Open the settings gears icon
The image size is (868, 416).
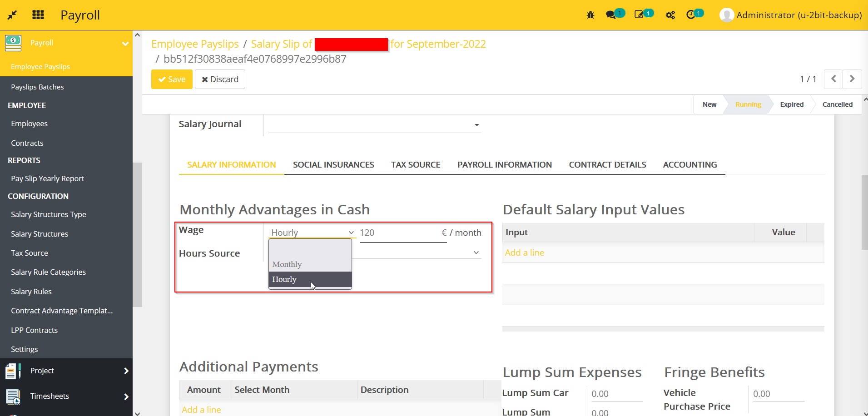[x=670, y=15]
